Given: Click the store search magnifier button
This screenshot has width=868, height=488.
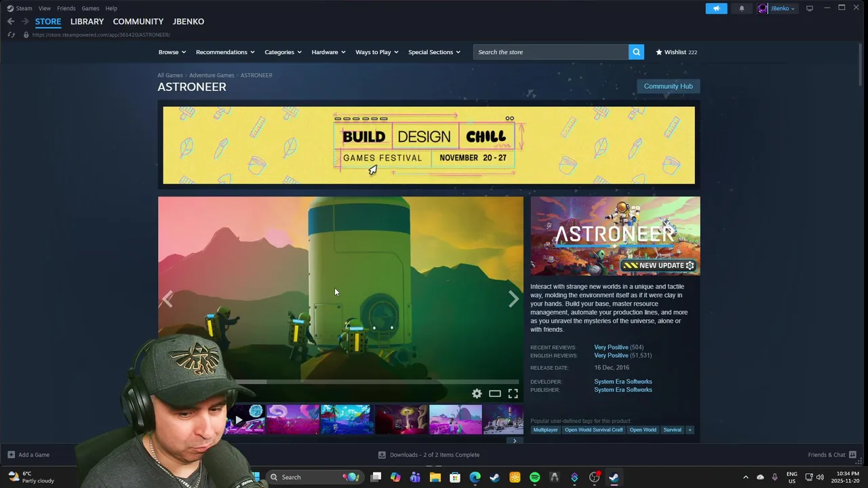Looking at the screenshot, I should (x=636, y=52).
